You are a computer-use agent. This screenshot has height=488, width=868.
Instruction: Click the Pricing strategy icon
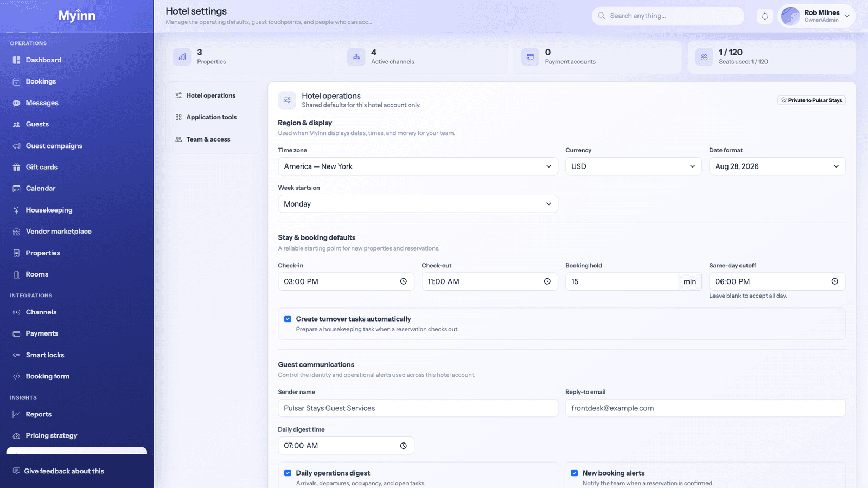[x=16, y=435]
